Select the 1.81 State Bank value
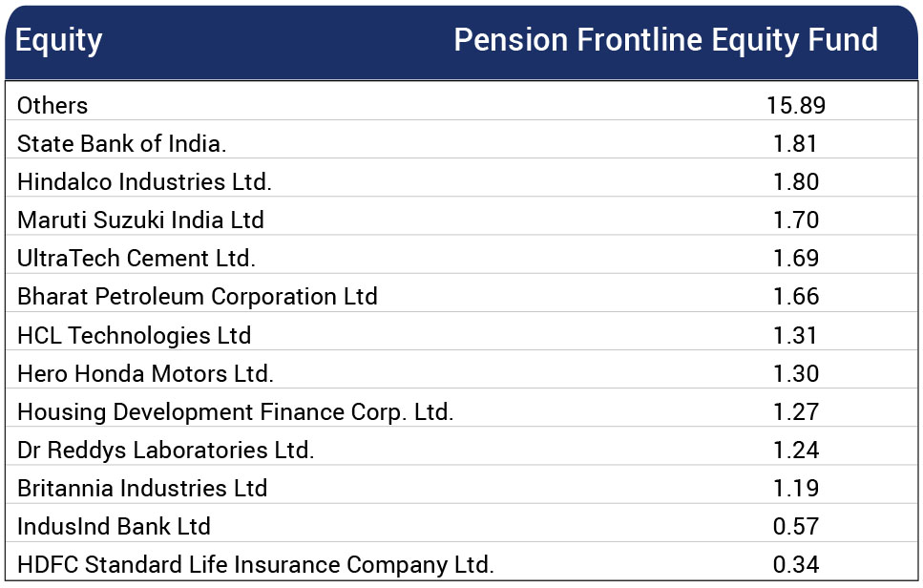This screenshot has width=923, height=588. (x=795, y=143)
